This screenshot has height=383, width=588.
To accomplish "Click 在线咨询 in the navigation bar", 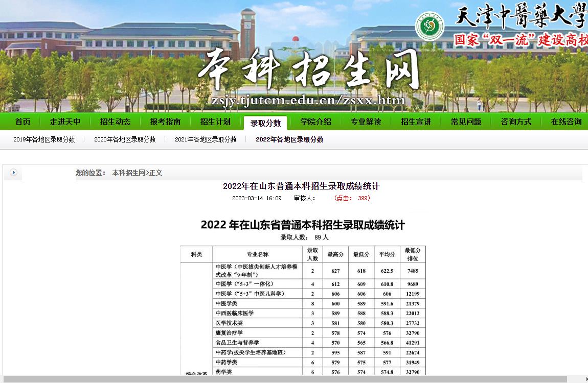I will pyautogui.click(x=566, y=122).
